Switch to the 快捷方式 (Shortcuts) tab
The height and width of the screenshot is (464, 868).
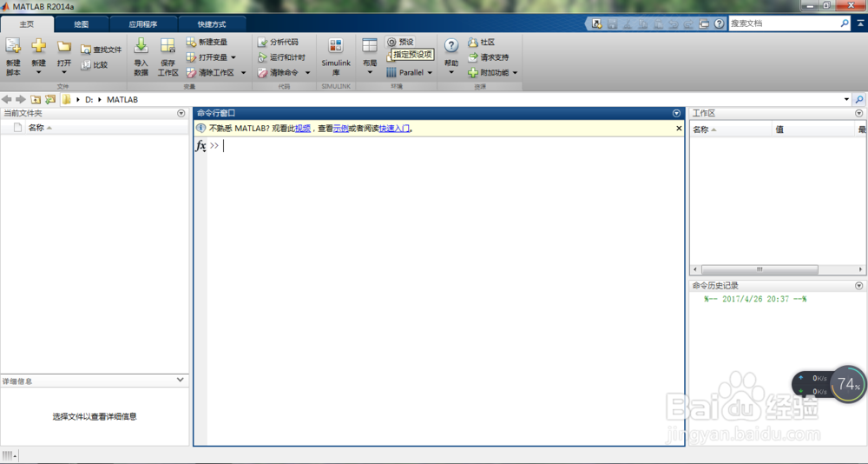[212, 24]
